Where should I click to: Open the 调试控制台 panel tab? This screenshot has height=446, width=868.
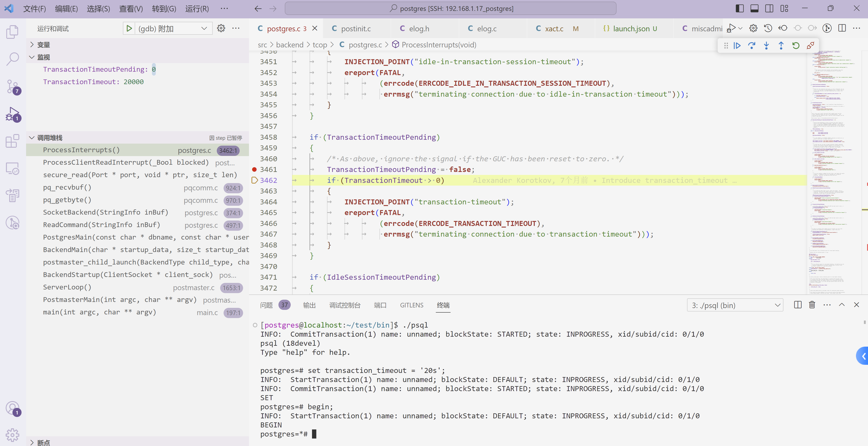point(345,305)
